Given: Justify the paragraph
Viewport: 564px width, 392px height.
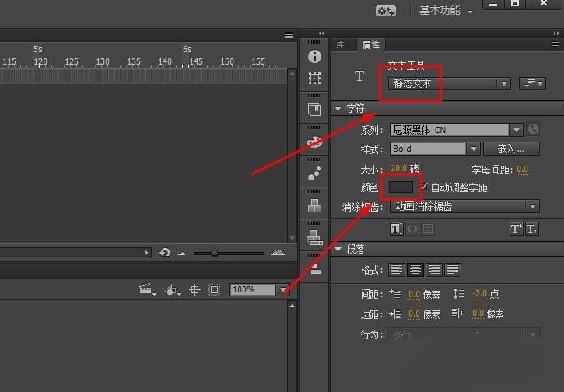Looking at the screenshot, I should coord(452,269).
